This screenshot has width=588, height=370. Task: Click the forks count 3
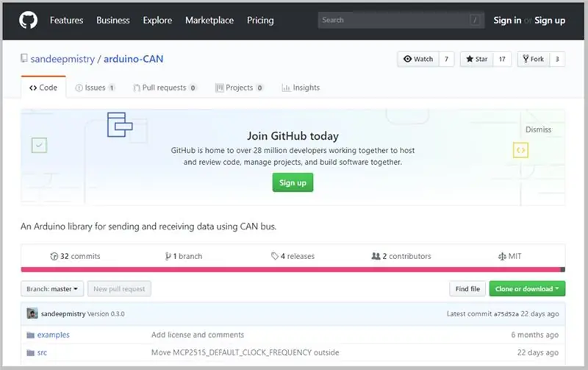pyautogui.click(x=557, y=59)
